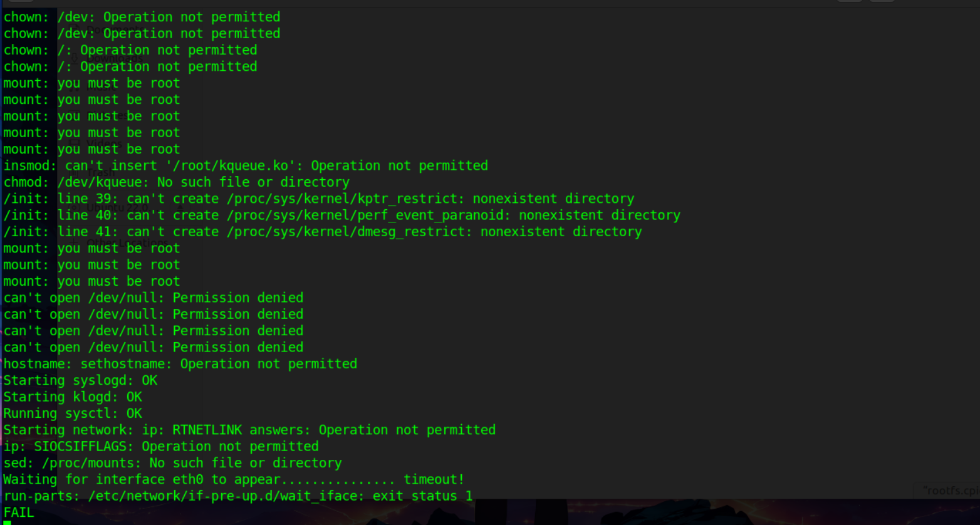Click the 'Starting syslogd: OK' line
This screenshot has height=525, width=980.
[80, 380]
